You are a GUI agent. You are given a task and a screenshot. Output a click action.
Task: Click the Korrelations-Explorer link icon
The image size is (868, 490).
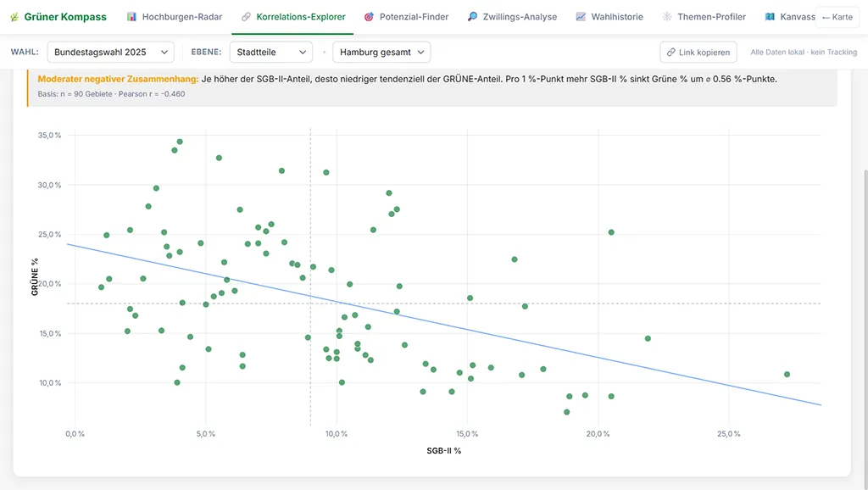(x=246, y=17)
